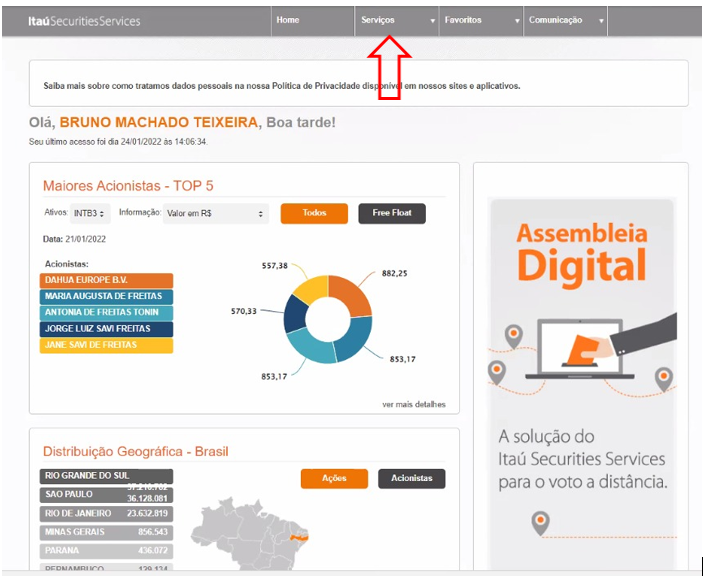The width and height of the screenshot is (703, 579).
Task: Select shareholder JANE SAVI DE FREITAS
Action: (x=106, y=345)
